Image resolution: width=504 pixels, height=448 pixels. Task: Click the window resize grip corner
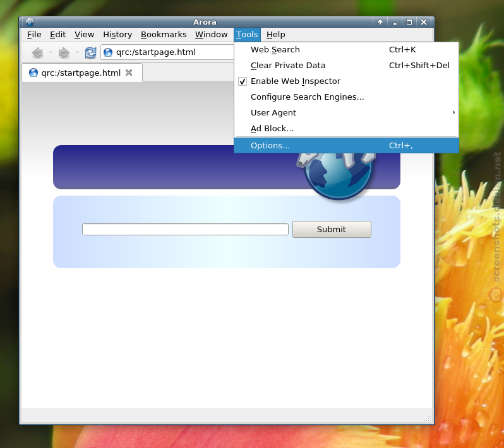[x=428, y=418]
